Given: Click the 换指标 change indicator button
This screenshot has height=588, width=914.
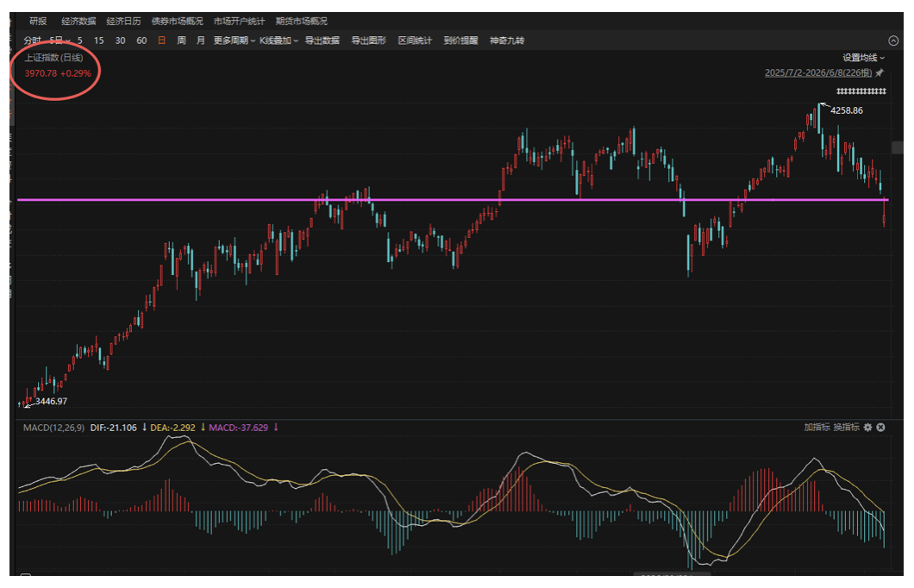Looking at the screenshot, I should point(847,427).
